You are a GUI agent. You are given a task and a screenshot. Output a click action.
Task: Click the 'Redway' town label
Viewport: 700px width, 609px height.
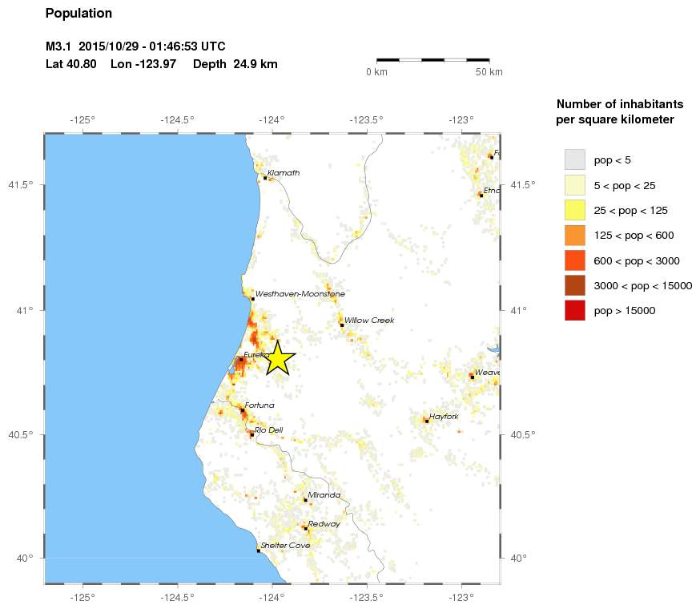tap(324, 524)
